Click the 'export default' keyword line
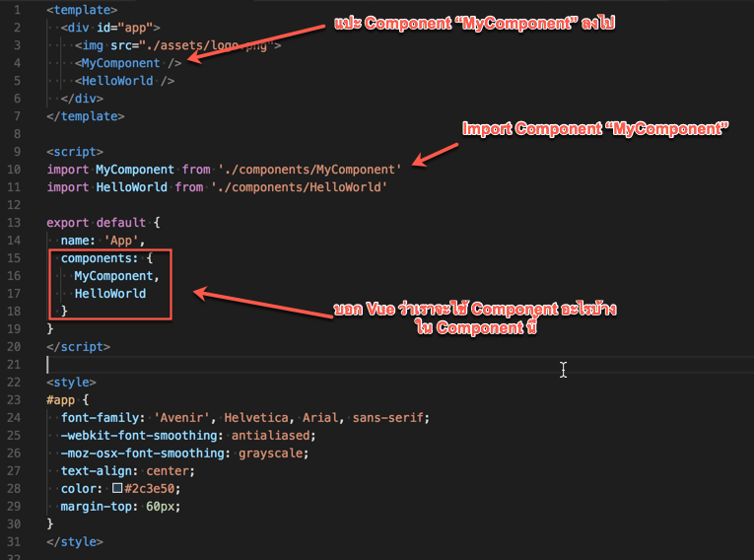This screenshot has height=560, width=754. pos(96,223)
